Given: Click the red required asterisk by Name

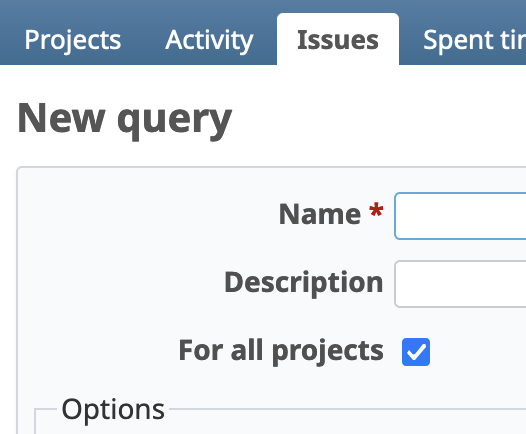Looking at the screenshot, I should 376,209.
